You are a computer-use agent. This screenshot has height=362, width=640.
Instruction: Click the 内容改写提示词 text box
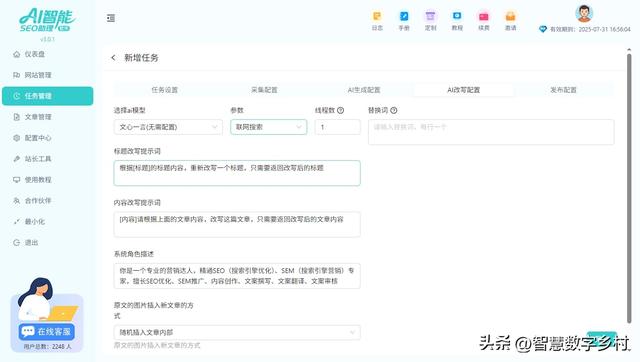click(237, 224)
